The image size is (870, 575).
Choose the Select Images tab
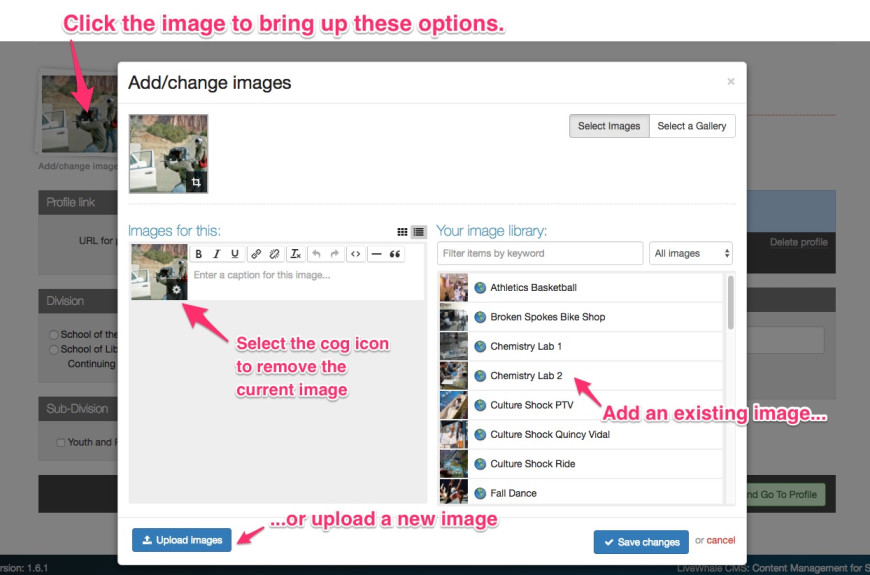pyautogui.click(x=609, y=126)
